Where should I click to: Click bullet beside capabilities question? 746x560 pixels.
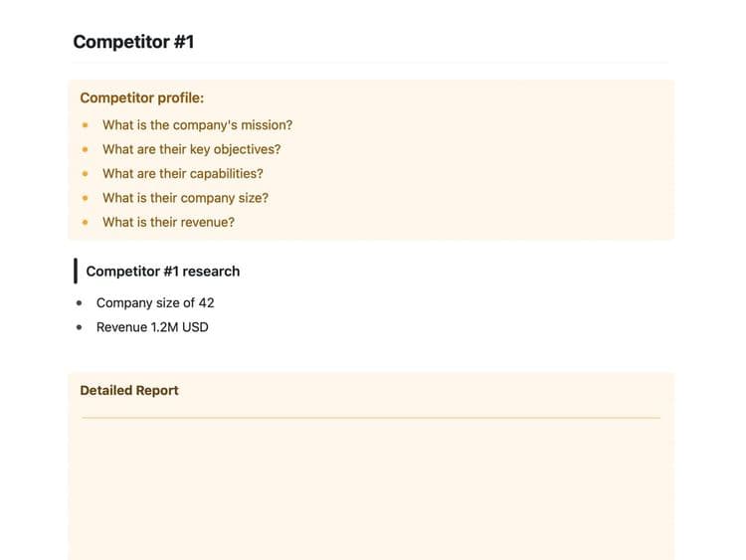click(x=86, y=174)
